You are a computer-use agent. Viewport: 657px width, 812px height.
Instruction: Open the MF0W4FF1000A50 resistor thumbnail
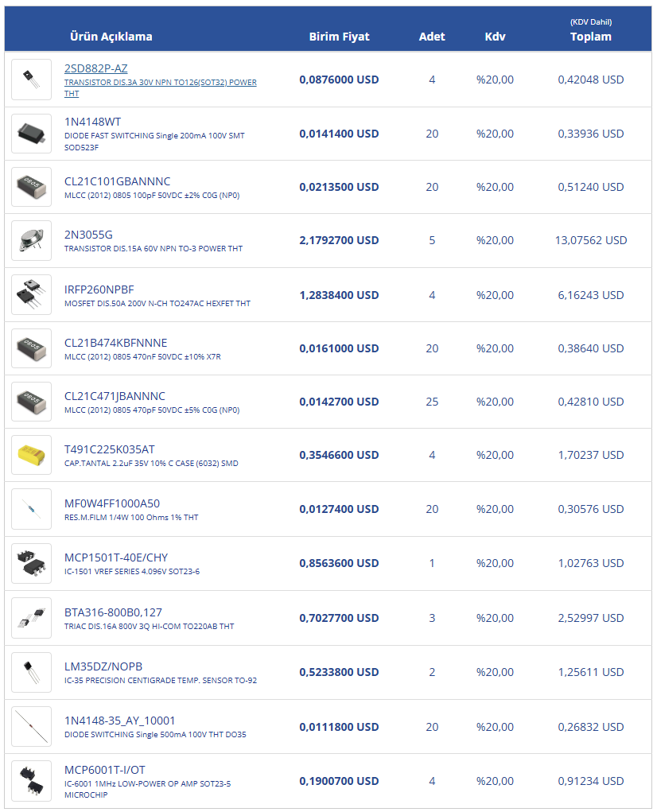click(32, 509)
